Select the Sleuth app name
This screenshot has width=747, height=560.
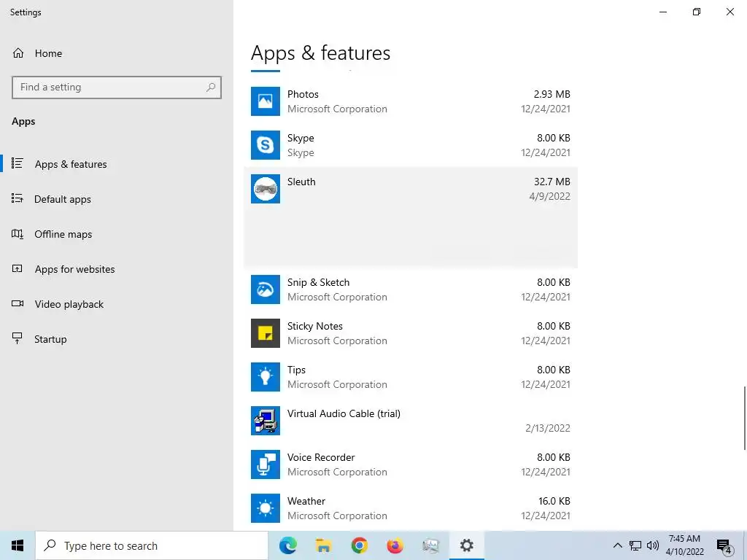point(301,182)
